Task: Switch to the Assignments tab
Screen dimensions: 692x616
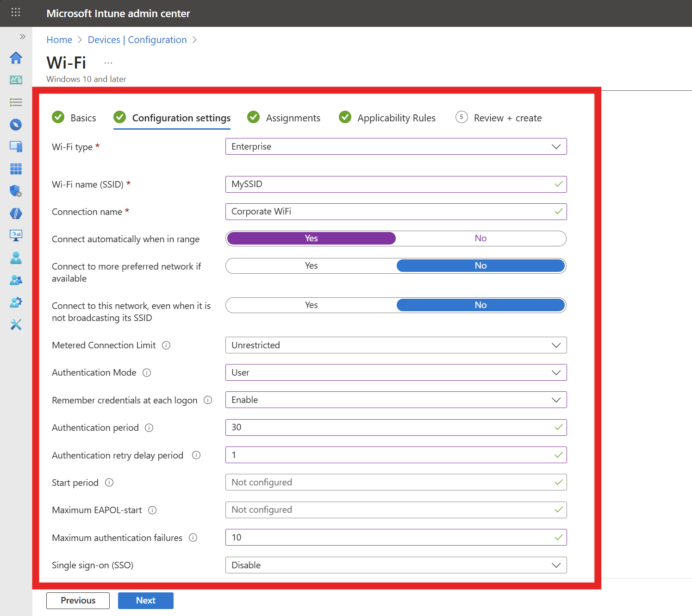Action: point(293,118)
